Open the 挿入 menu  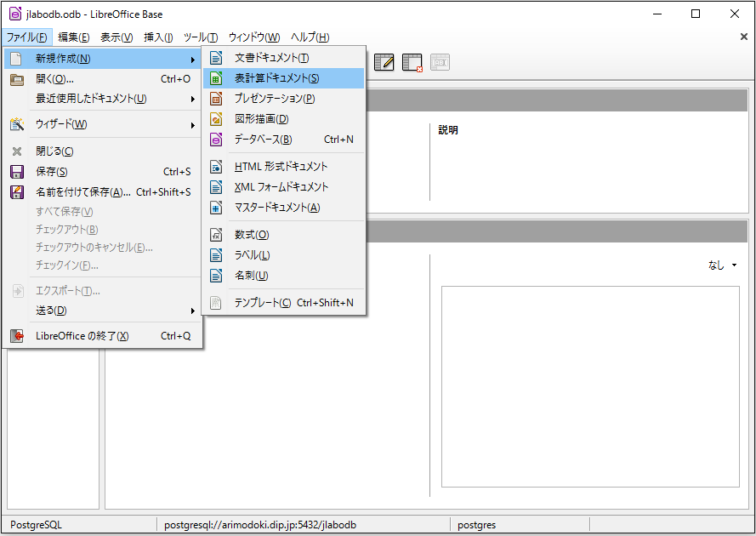(159, 37)
